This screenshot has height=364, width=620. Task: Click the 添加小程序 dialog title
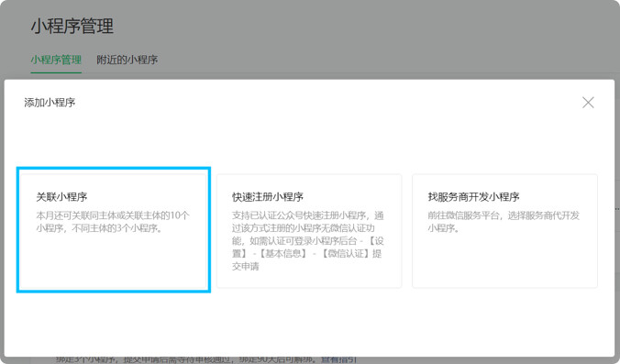point(50,103)
